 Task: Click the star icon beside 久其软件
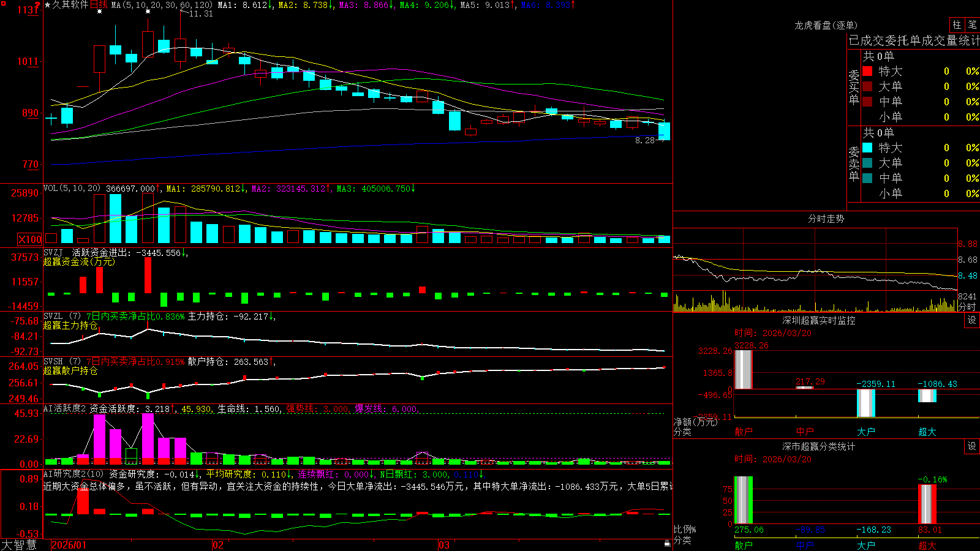tap(48, 5)
